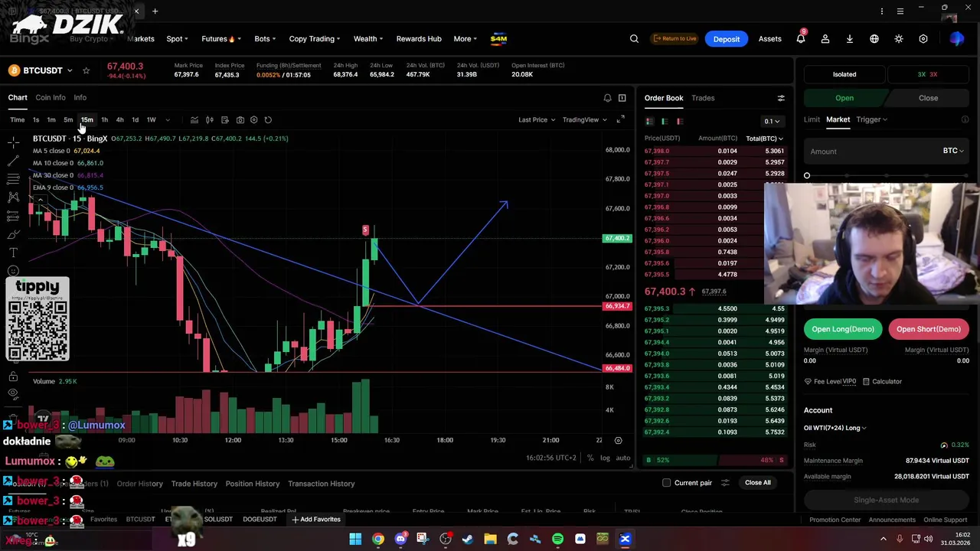Open Total(BTC) column unit dropdown

pos(765,139)
